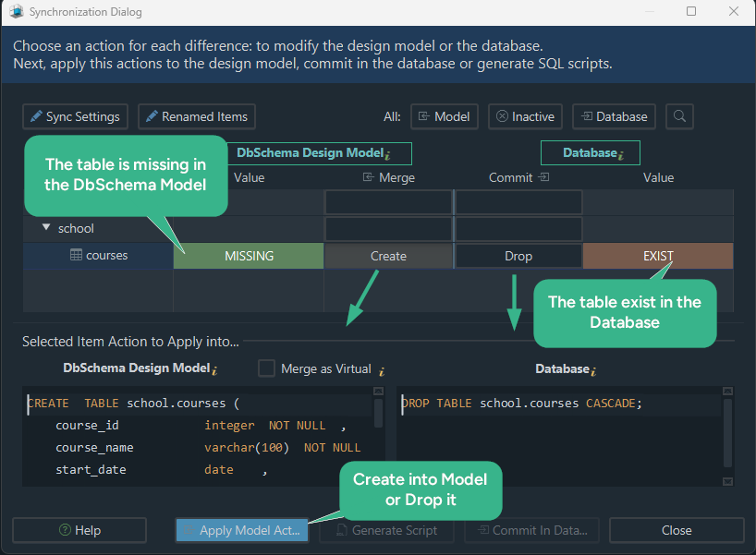Close the Synchronization Dialog via Close button
Image resolution: width=756 pixels, height=555 pixels.
677,530
